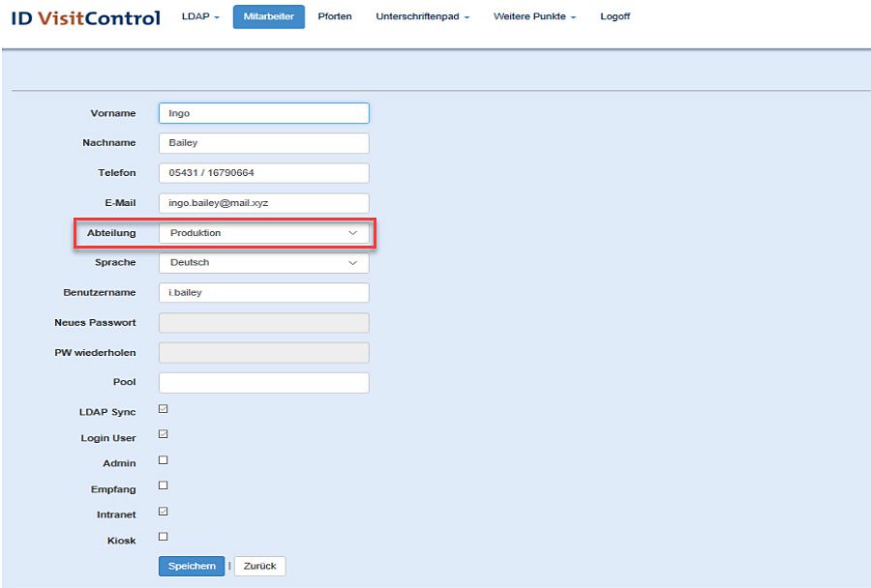Select the E-Mail input field
This screenshot has height=588, width=871.
[x=263, y=203]
